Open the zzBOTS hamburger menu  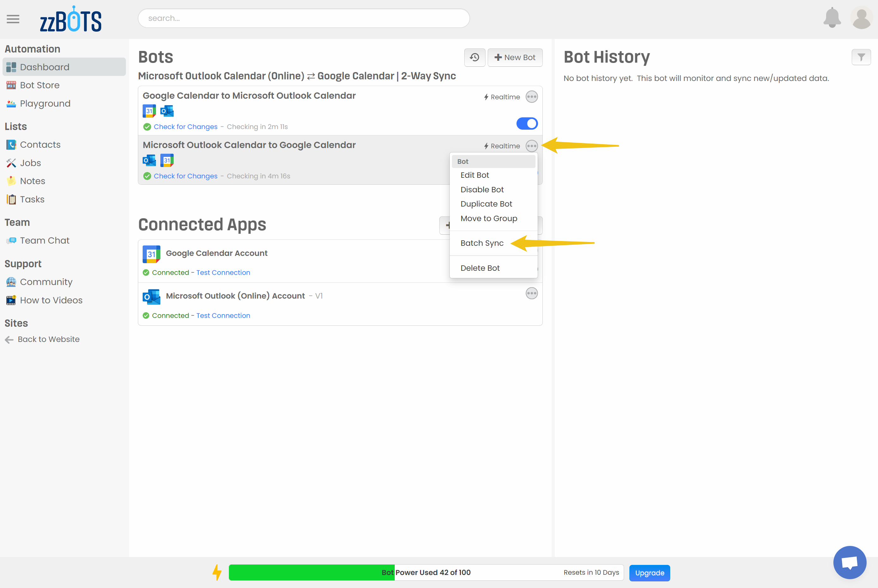tap(13, 19)
